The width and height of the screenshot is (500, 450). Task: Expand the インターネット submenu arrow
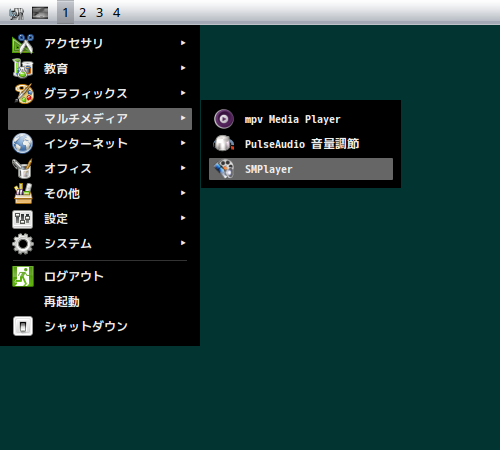coord(183,143)
